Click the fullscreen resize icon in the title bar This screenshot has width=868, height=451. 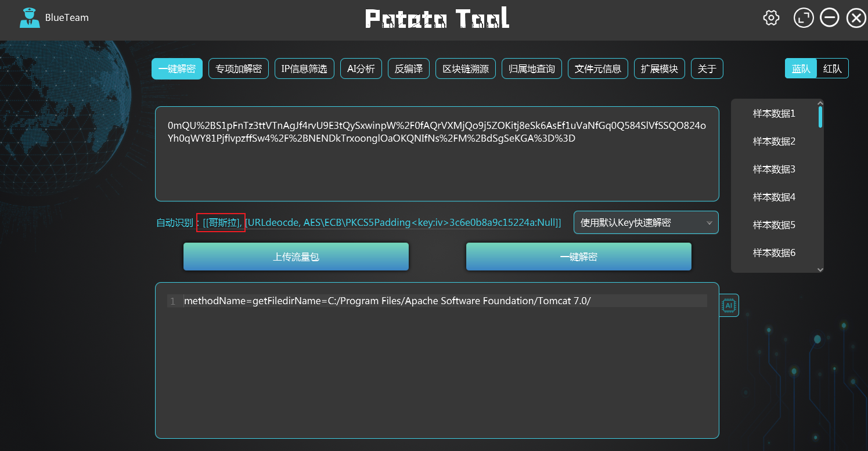tap(804, 17)
